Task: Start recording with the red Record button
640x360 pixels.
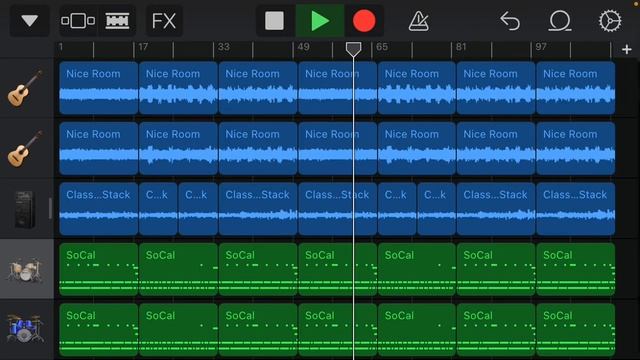Action: [x=364, y=20]
